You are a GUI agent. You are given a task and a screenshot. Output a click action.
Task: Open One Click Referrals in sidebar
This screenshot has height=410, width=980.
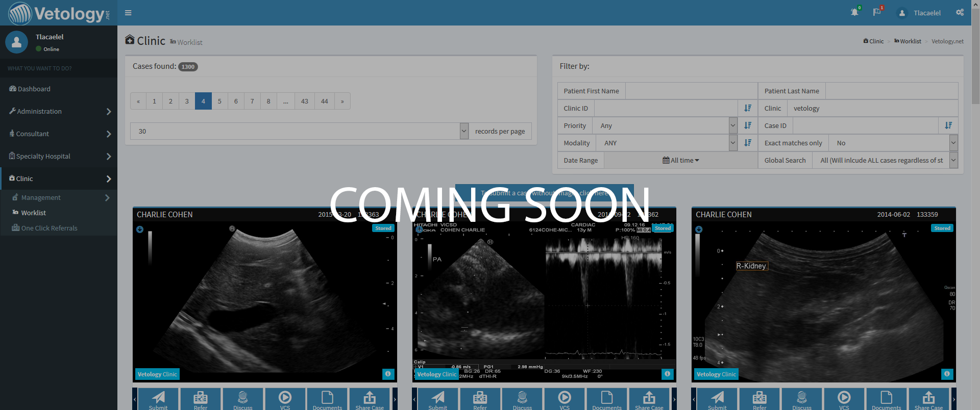tap(49, 228)
